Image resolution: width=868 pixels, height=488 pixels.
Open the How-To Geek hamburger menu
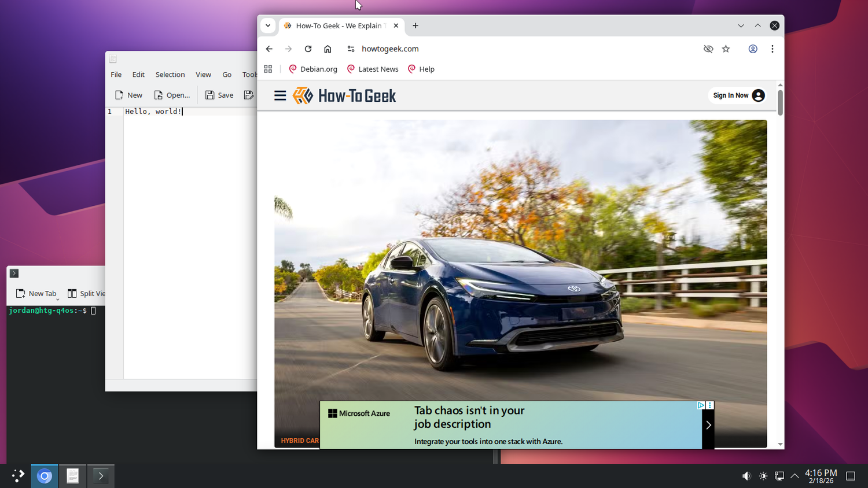280,95
